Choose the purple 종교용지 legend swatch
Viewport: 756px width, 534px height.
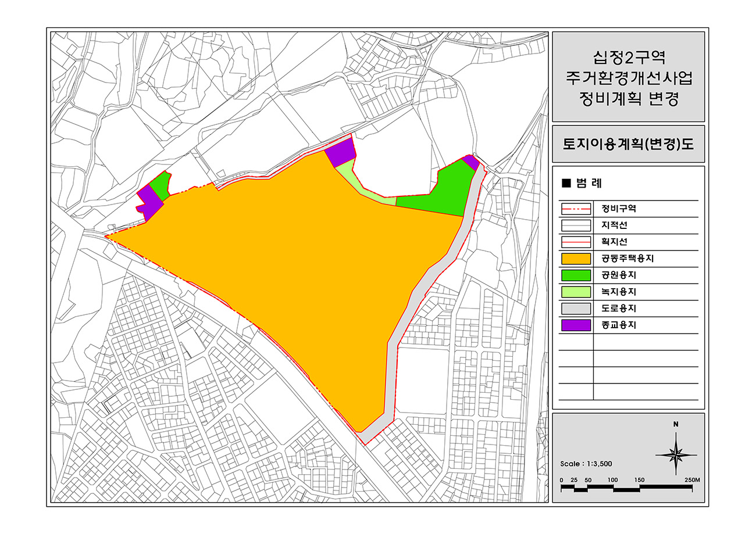point(576,325)
